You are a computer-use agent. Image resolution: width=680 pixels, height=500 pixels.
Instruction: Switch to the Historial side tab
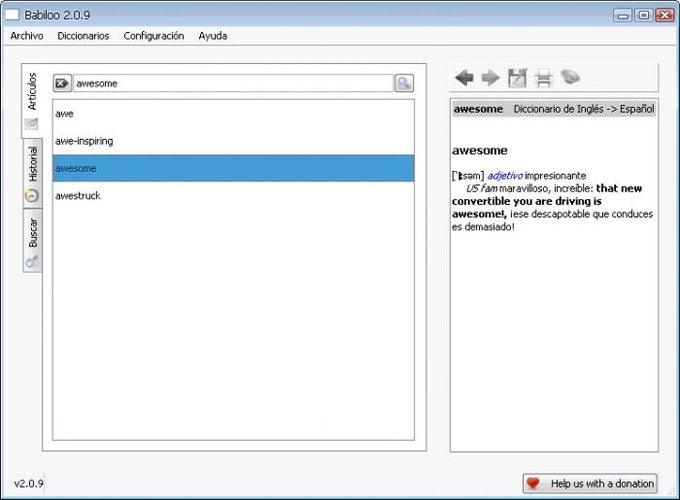32,173
